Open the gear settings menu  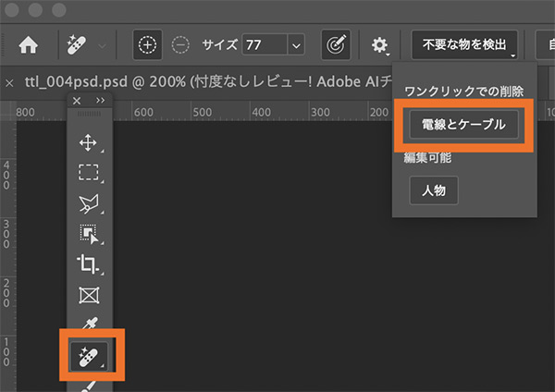click(380, 44)
